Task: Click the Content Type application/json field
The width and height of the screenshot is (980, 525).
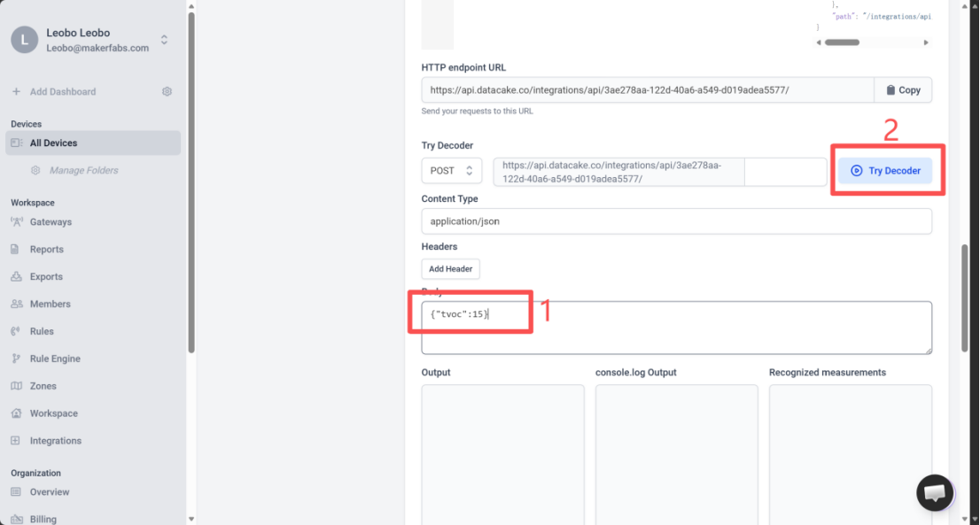Action: pos(677,221)
